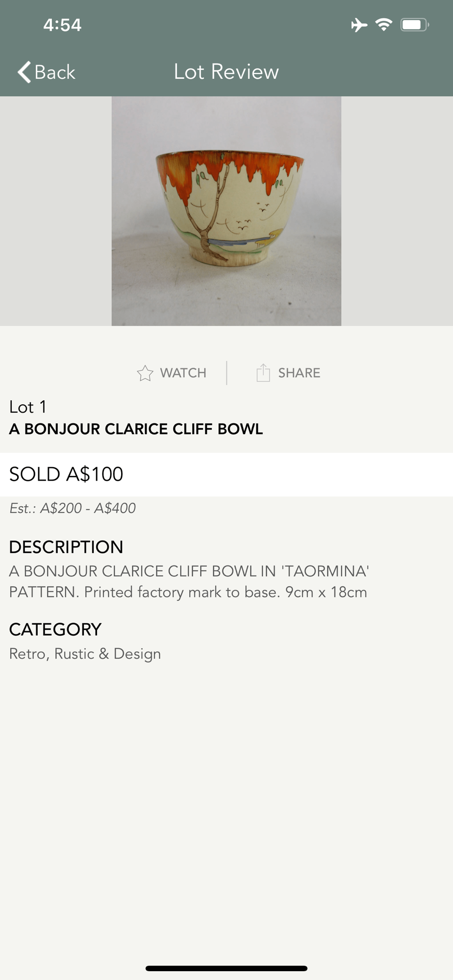This screenshot has width=453, height=980.
Task: Select the A BONJOUR CLARICE CLIFF BOWL title
Action: click(136, 429)
